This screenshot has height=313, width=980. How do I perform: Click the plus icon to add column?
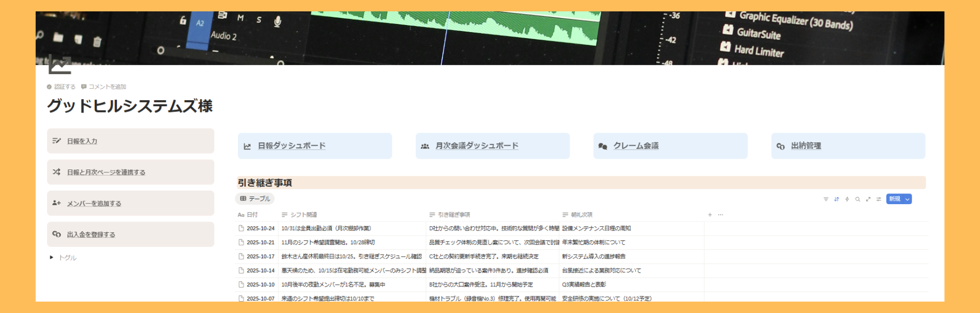(x=710, y=215)
